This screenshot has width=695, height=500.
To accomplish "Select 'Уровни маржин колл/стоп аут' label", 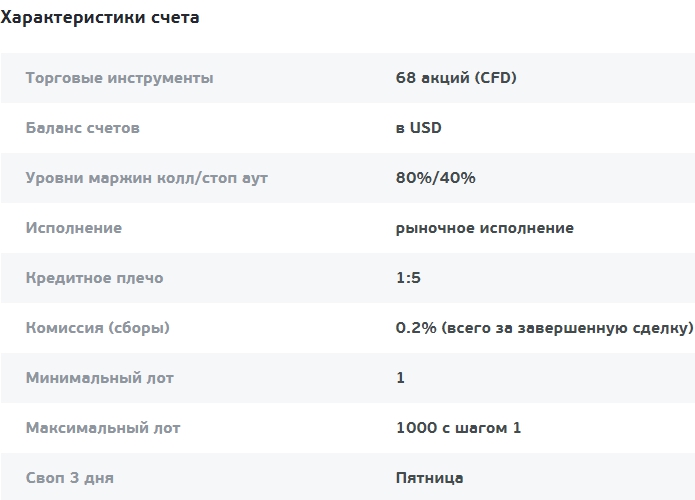I will coord(147,178).
